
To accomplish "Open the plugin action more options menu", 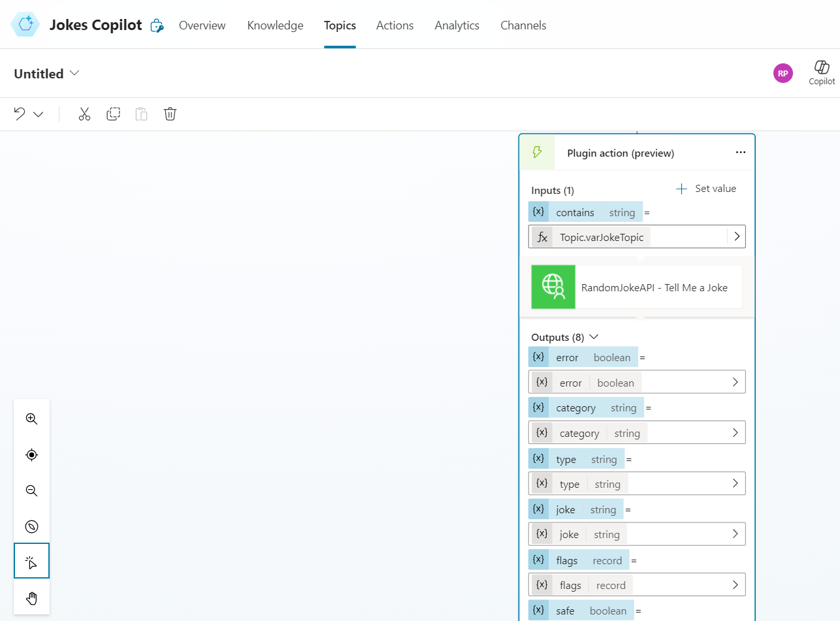I will [740, 152].
